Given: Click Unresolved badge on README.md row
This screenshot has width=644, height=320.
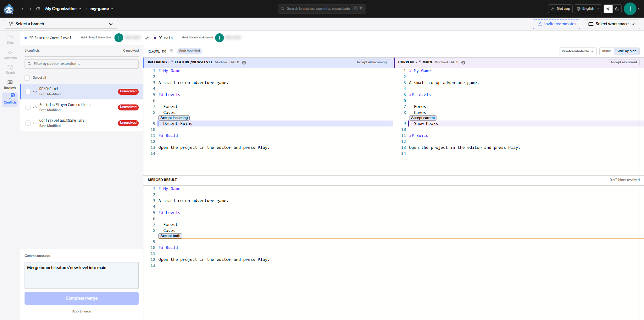Looking at the screenshot, I should coord(128,92).
